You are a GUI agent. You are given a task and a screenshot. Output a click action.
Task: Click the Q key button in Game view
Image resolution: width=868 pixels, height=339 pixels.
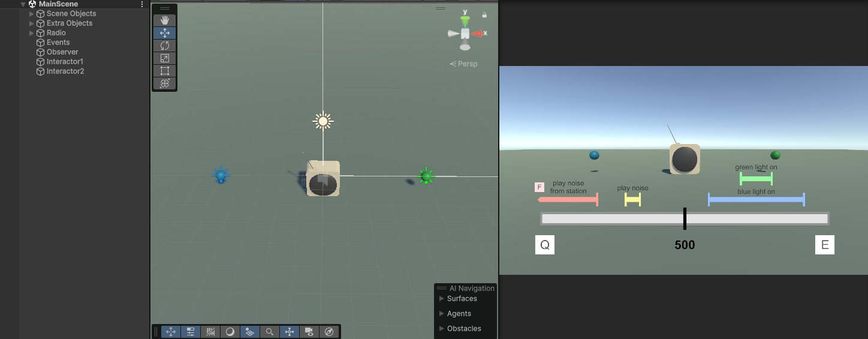tap(545, 245)
